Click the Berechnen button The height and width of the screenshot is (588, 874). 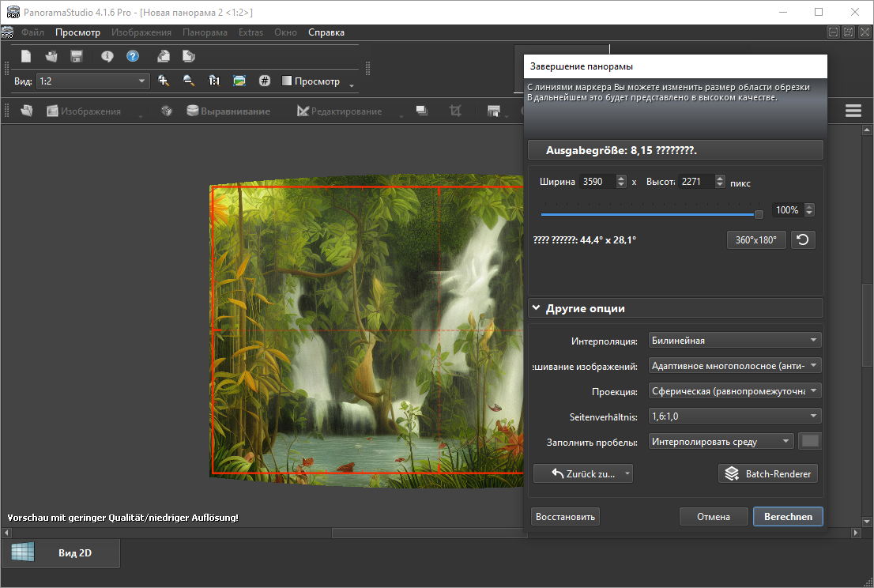(x=788, y=516)
